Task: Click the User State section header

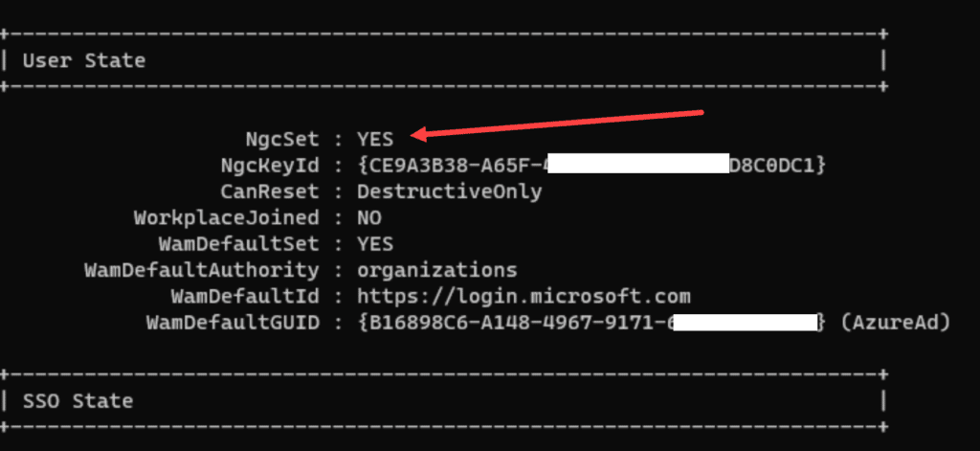Action: click(x=84, y=60)
